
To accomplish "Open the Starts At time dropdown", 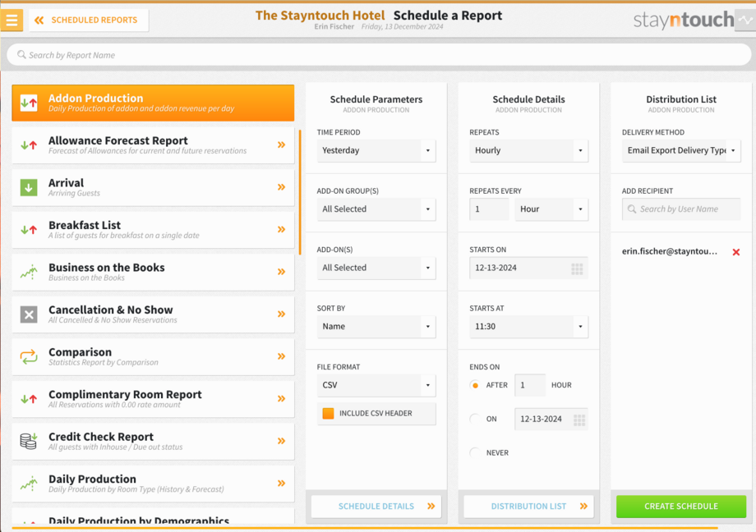I will 528,327.
